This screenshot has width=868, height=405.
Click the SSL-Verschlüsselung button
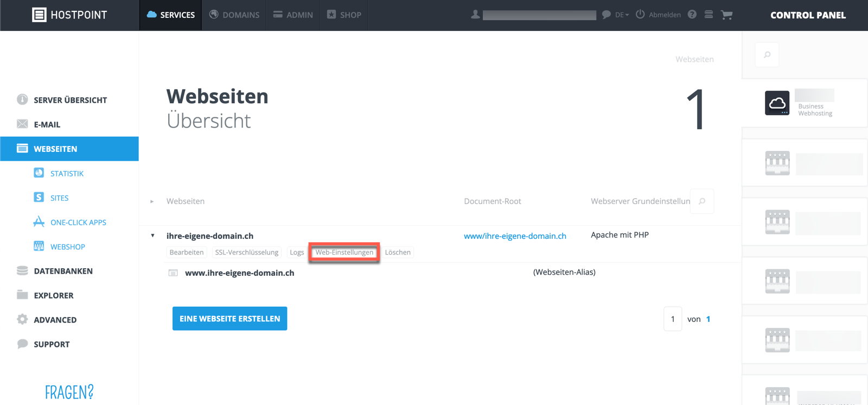246,252
